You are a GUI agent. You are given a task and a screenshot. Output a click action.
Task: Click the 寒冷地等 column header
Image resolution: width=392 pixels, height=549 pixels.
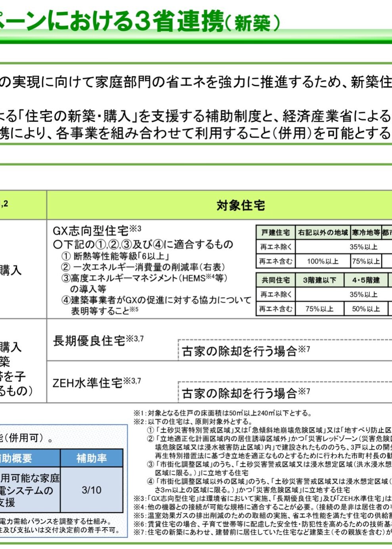[365, 232]
